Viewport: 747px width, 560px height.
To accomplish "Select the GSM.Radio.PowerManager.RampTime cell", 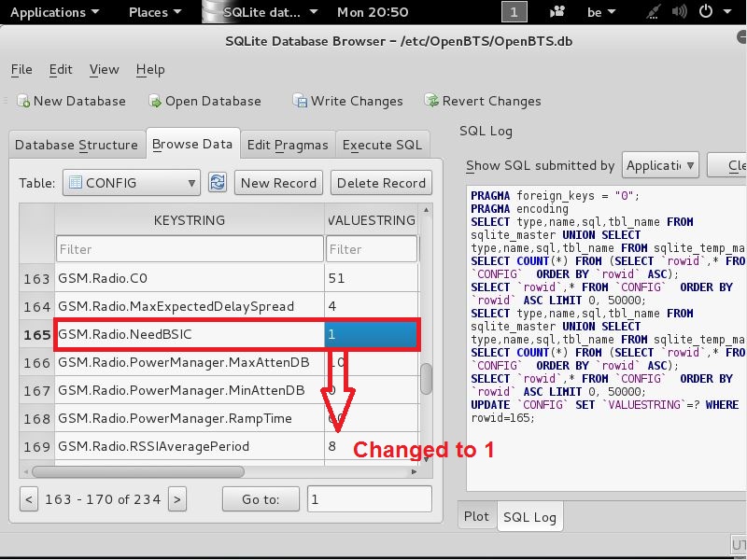I will pyautogui.click(x=190, y=418).
